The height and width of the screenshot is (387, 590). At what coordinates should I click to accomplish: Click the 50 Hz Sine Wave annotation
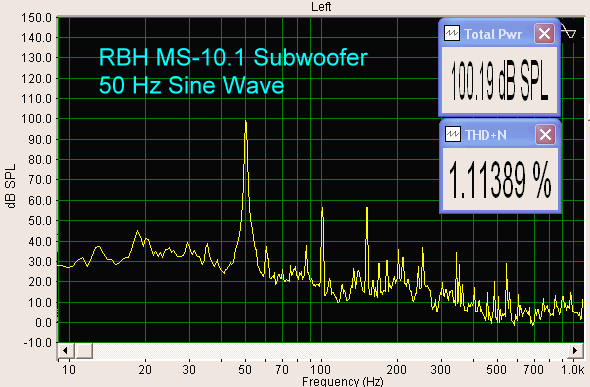[192, 85]
